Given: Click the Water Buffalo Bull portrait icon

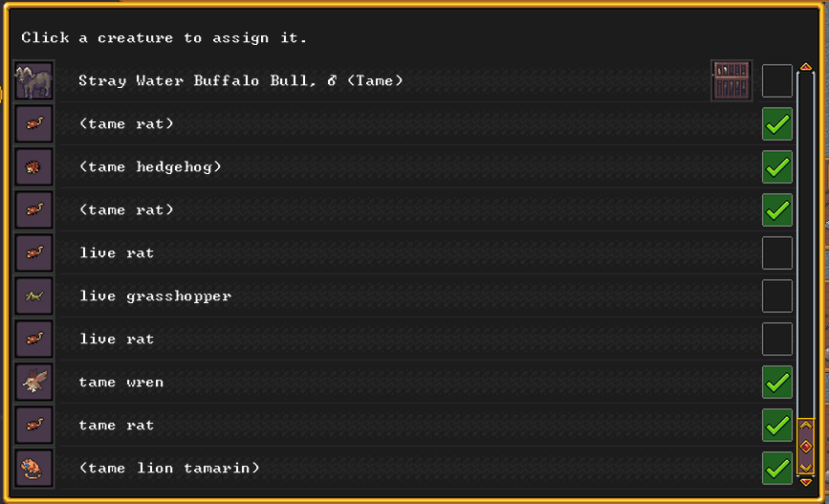Looking at the screenshot, I should (x=34, y=81).
